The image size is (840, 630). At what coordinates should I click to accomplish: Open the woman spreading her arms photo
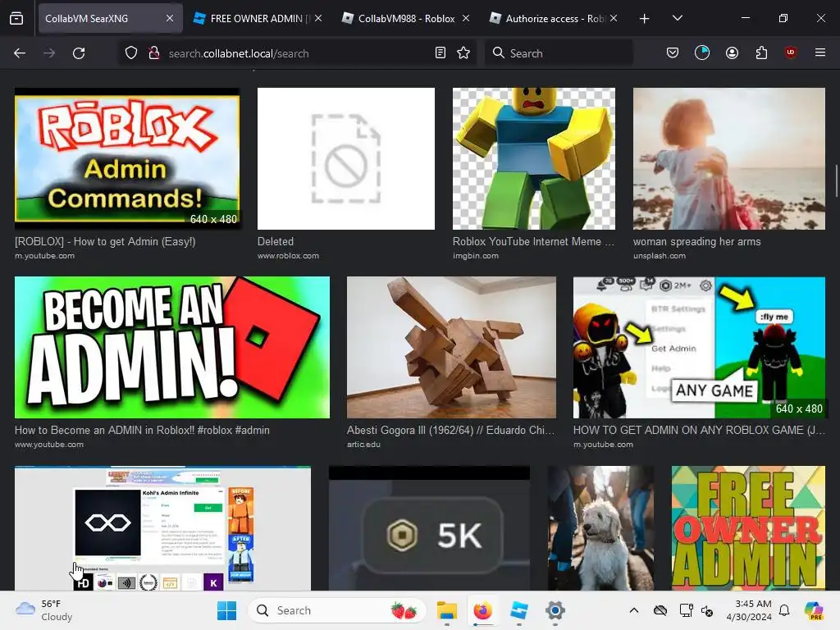729,158
